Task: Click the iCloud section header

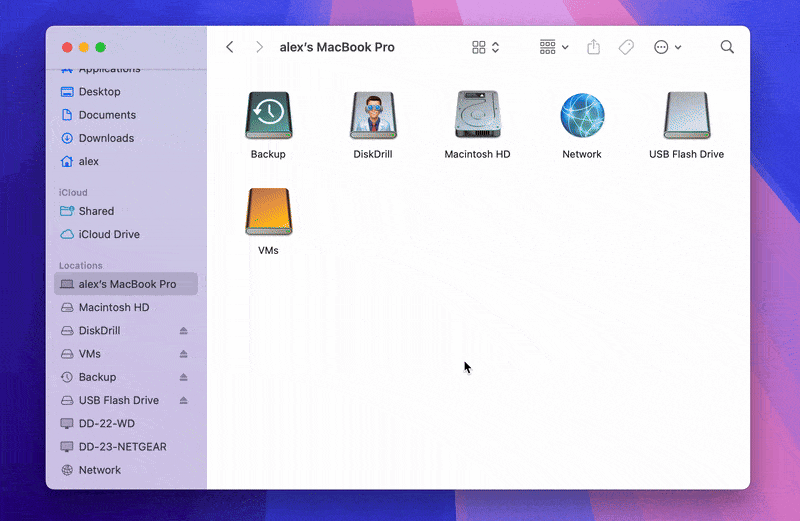Action: tap(73, 192)
